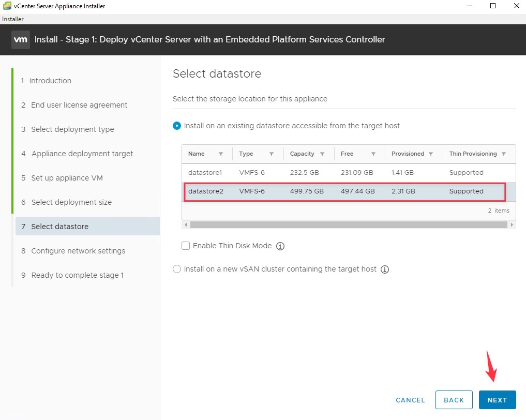Sort by the Capacity column header
526x420 pixels.
point(302,154)
